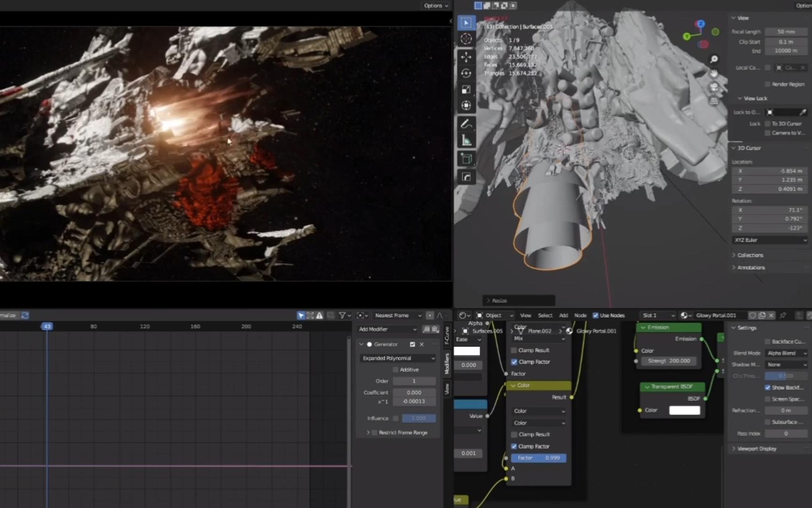Select the Move tool in viewport toolbar
This screenshot has width=812, height=508.
[466, 57]
